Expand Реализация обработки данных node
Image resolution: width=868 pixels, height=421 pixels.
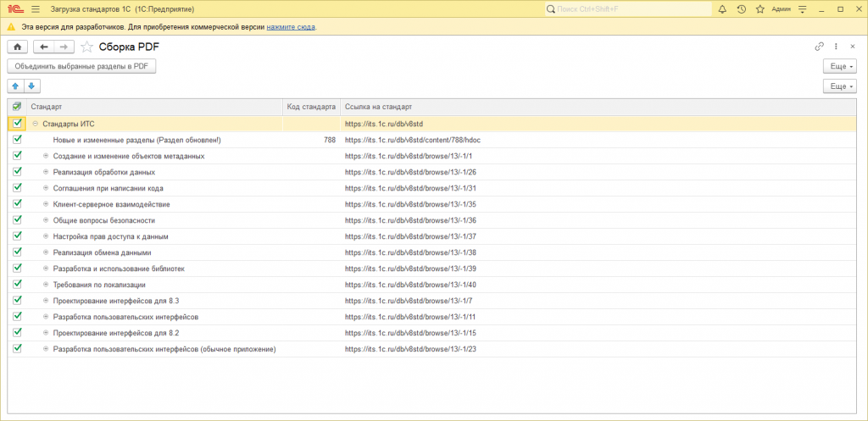(46, 173)
